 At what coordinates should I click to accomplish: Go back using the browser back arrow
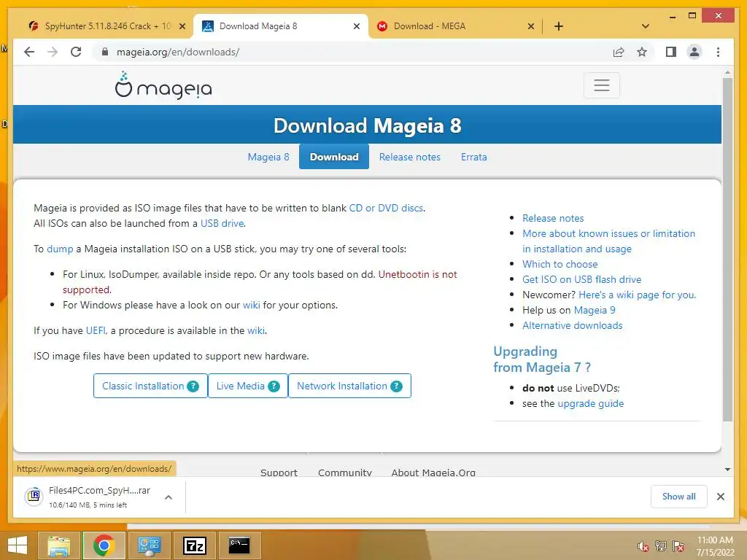29,52
